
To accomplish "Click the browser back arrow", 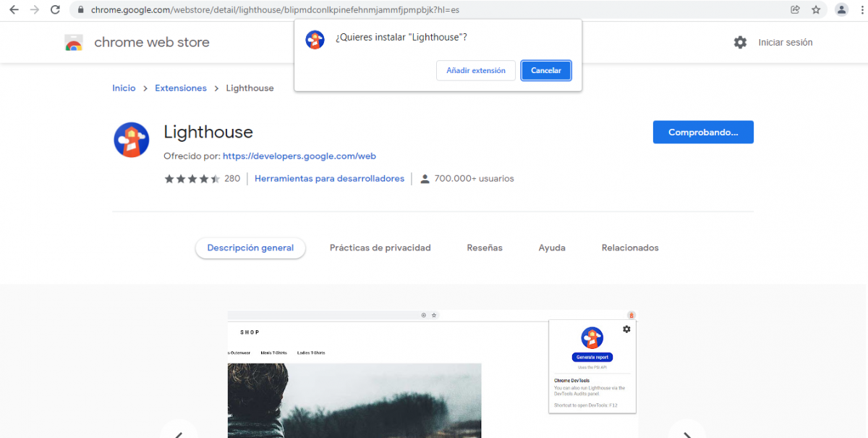I will pos(14,10).
